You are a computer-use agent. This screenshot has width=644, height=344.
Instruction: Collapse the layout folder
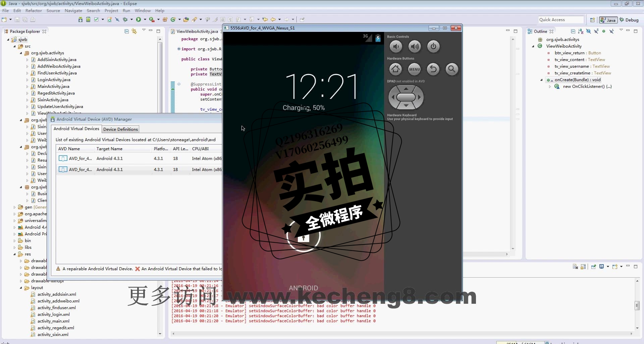[x=21, y=288]
